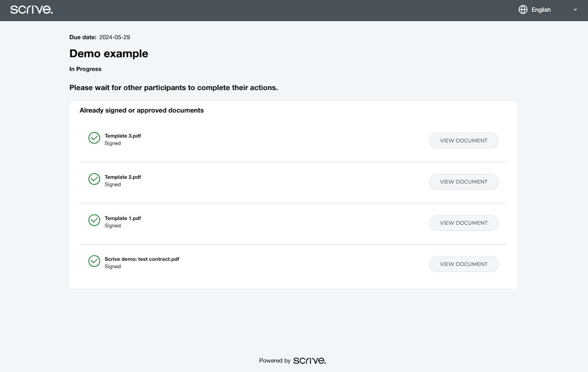This screenshot has width=588, height=372.
Task: View the Template 1.pdf document
Action: click(464, 223)
